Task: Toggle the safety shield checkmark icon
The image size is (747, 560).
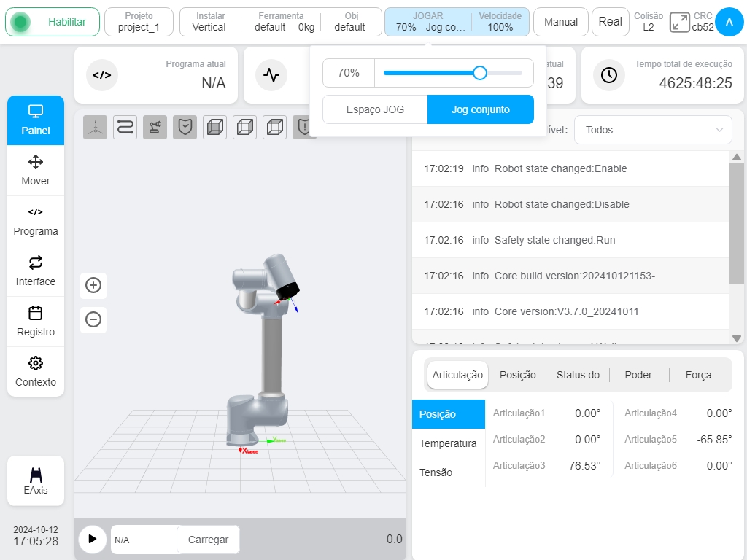Action: (185, 127)
